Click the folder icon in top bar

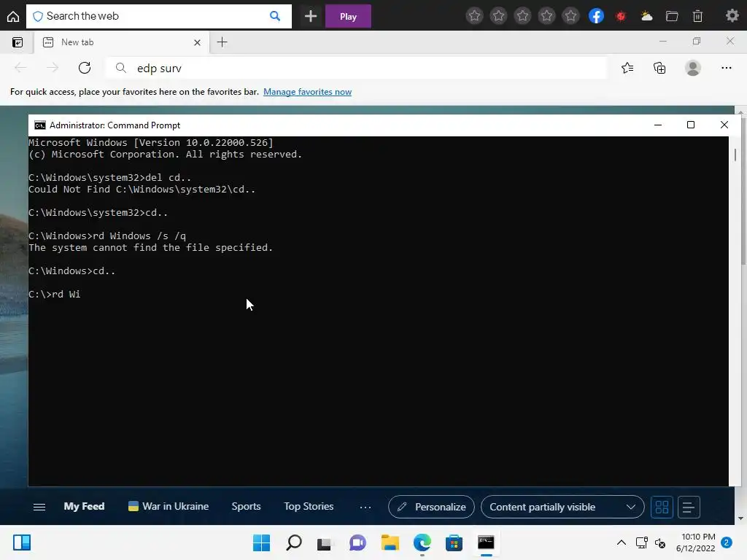[672, 16]
